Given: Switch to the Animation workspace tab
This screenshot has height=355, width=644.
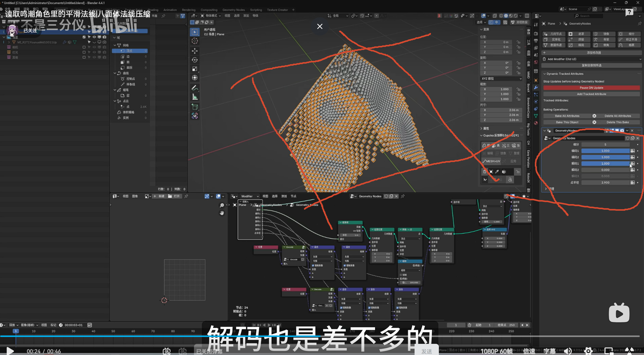Looking at the screenshot, I should [x=170, y=10].
